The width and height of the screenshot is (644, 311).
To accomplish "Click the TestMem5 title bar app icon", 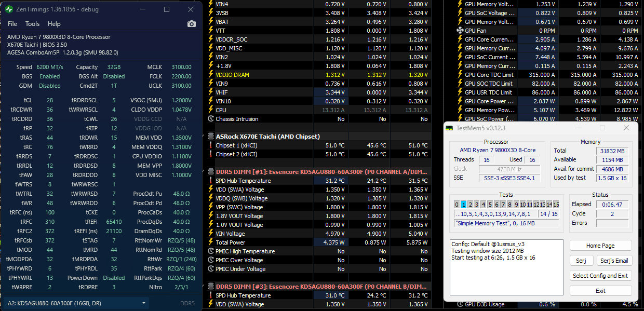I will (x=450, y=128).
